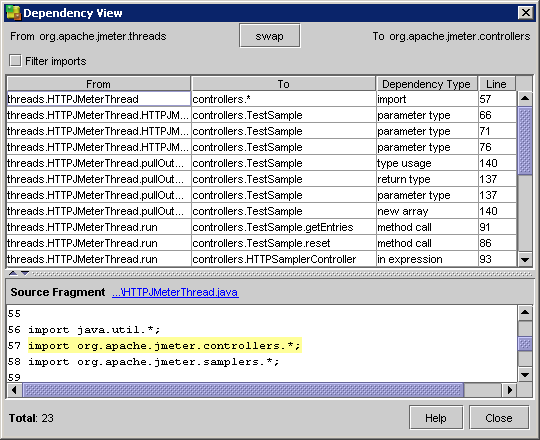Click the table scrollbar down arrow

click(525, 259)
